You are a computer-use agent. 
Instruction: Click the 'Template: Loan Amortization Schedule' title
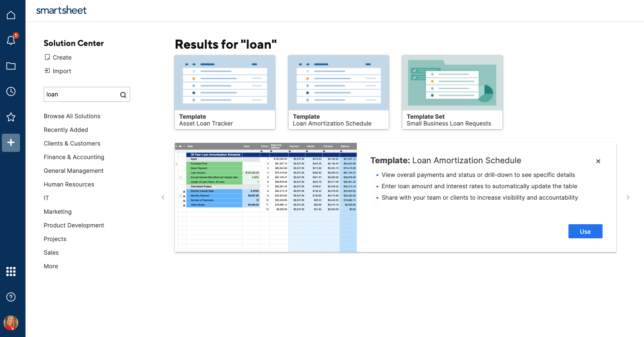click(x=446, y=161)
